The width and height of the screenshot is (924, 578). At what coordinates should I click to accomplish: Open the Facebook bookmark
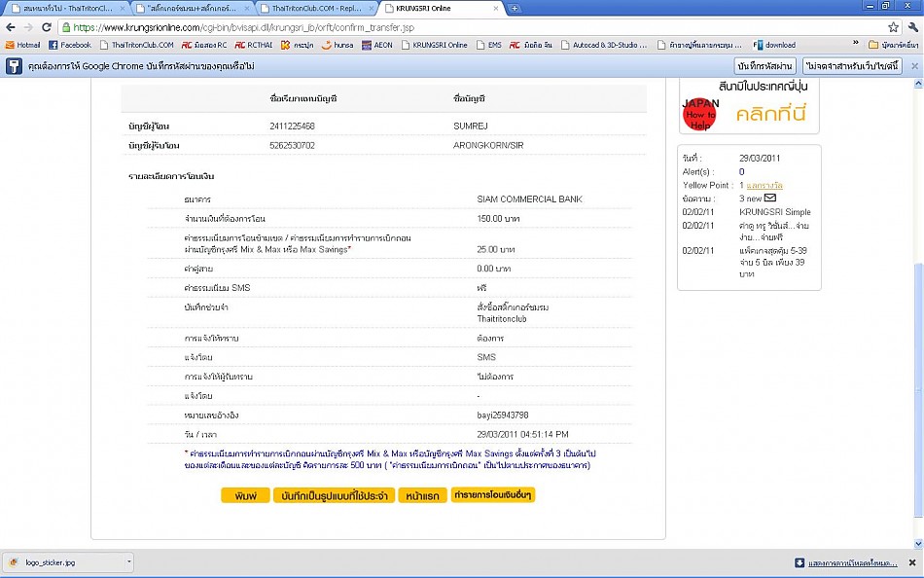tap(69, 45)
